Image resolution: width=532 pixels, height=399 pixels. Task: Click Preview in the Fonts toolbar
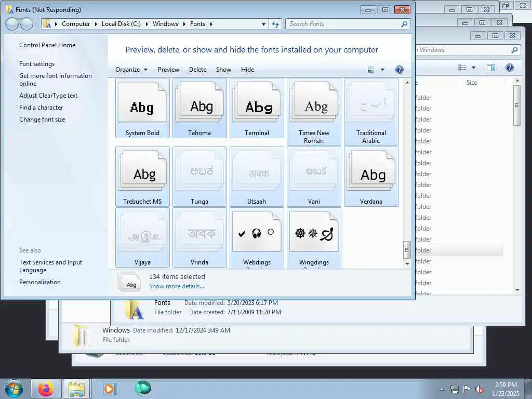coord(168,70)
